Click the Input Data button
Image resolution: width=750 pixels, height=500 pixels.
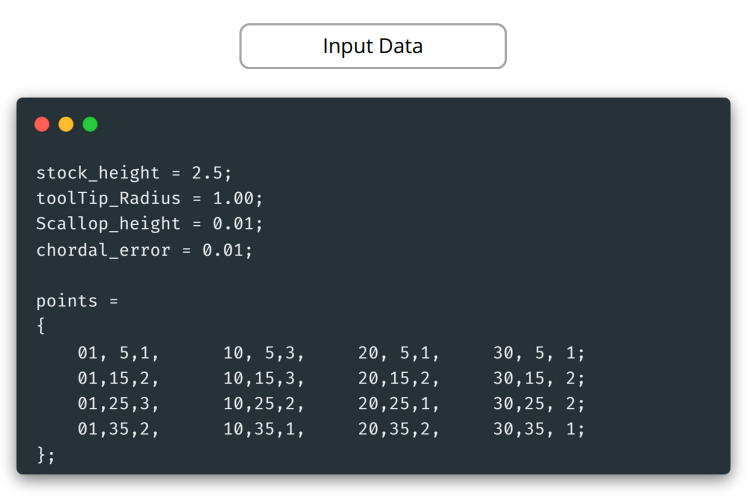click(x=372, y=46)
